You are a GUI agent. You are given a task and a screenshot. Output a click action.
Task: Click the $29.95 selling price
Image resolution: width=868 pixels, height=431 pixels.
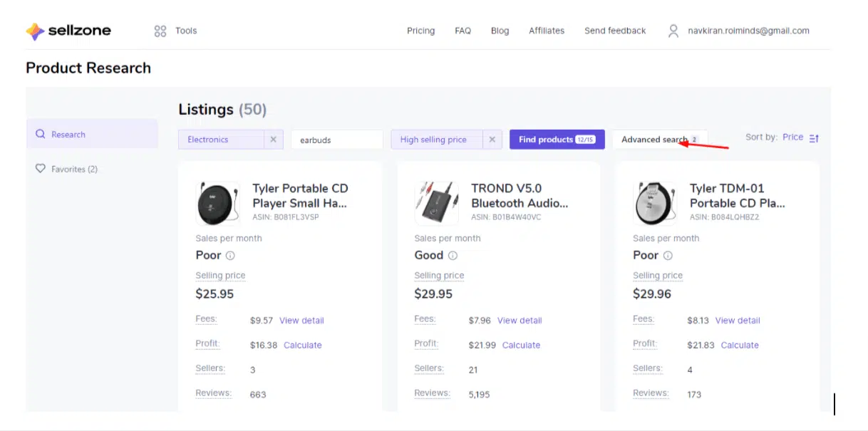click(433, 294)
